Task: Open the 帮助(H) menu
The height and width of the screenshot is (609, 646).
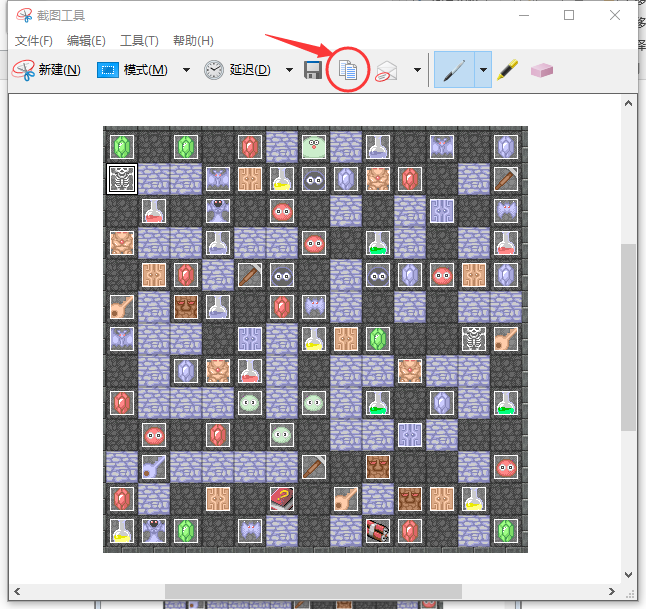Action: [193, 41]
